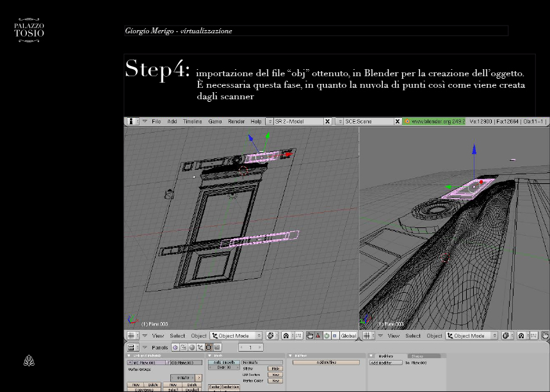The image size is (550, 392).
Task: Click the Add Multires button
Action: pyautogui.click(x=326, y=363)
